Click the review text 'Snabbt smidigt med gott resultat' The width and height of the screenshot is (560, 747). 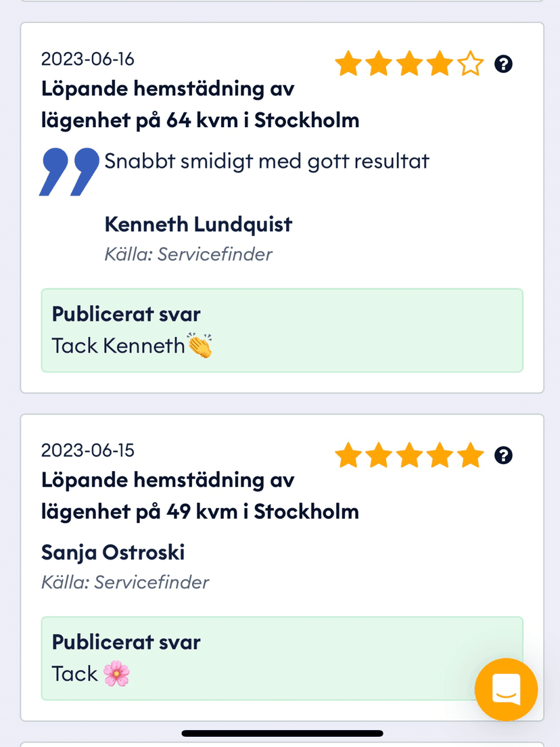click(x=266, y=162)
